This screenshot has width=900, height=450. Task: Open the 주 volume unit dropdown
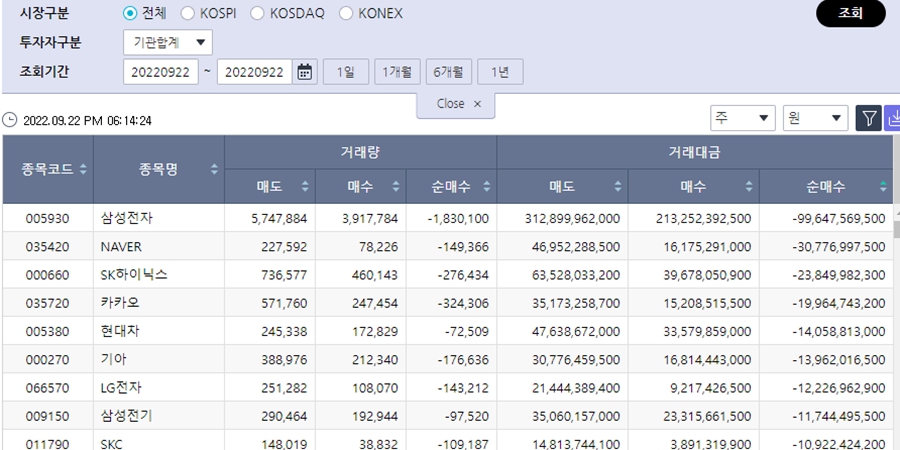[x=742, y=119]
